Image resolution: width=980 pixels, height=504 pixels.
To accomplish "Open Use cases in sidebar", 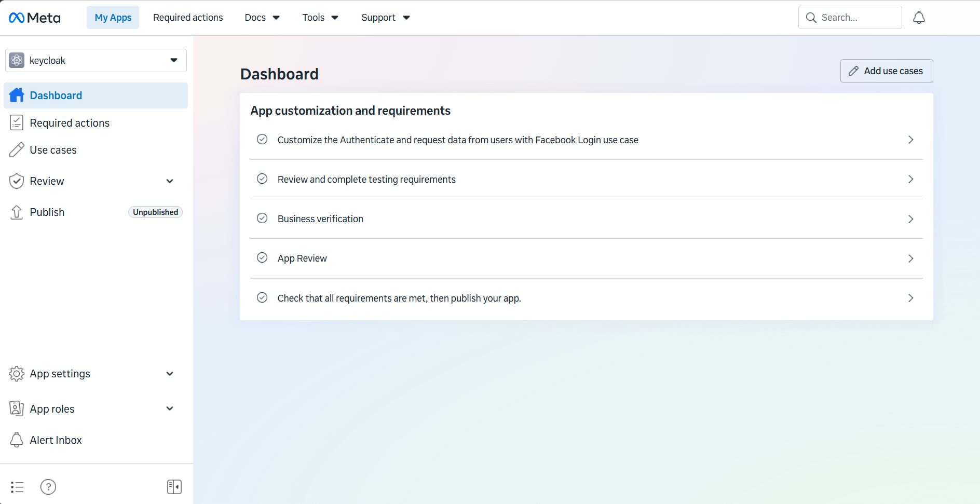I will point(96,150).
